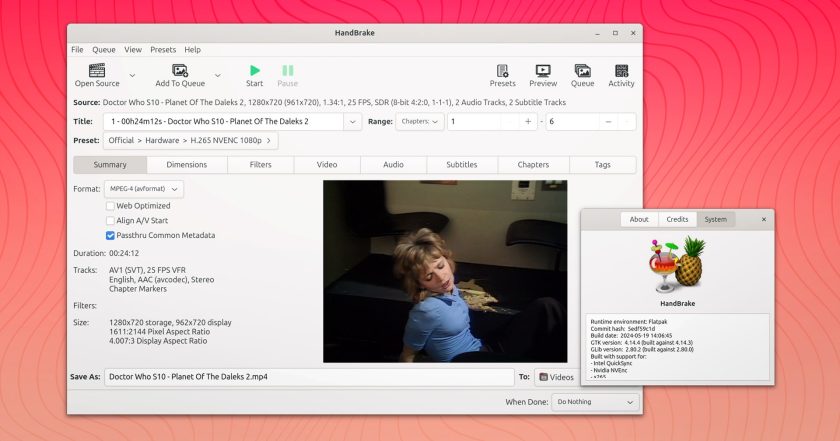Maximize the HandBrake main window
Image resolution: width=840 pixels, height=441 pixels.
tap(615, 33)
